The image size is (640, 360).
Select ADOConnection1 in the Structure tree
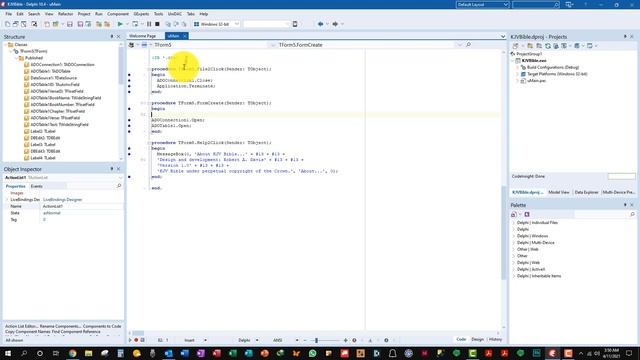(x=62, y=64)
